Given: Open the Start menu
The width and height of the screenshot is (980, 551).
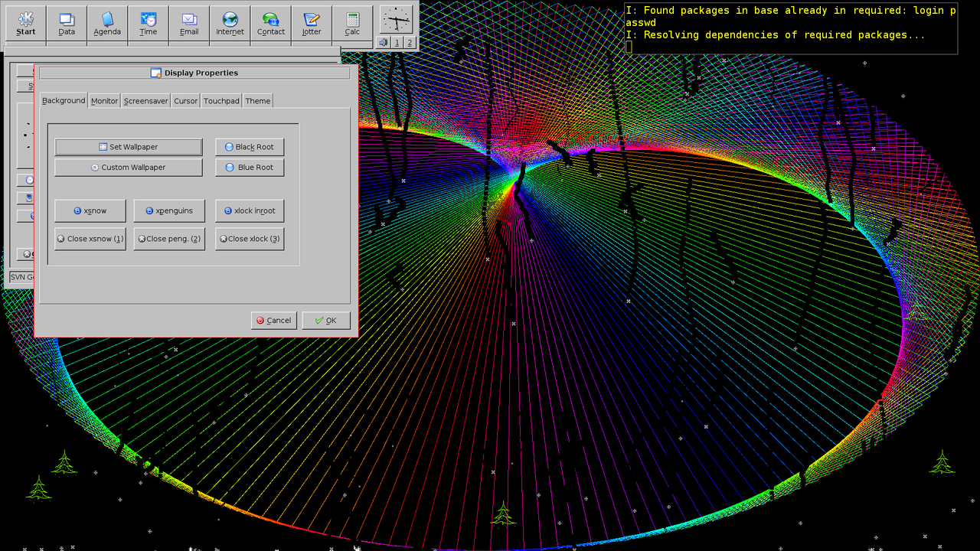Looking at the screenshot, I should 25,22.
